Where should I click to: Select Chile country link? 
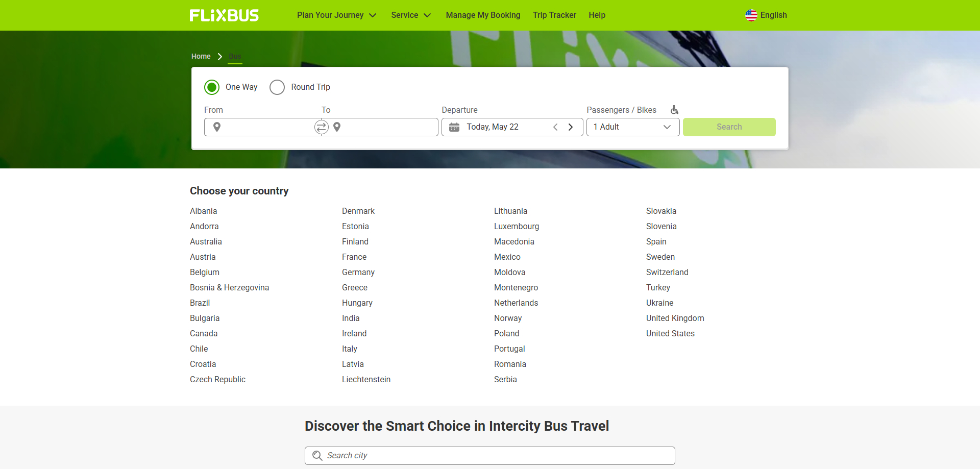[x=199, y=349]
